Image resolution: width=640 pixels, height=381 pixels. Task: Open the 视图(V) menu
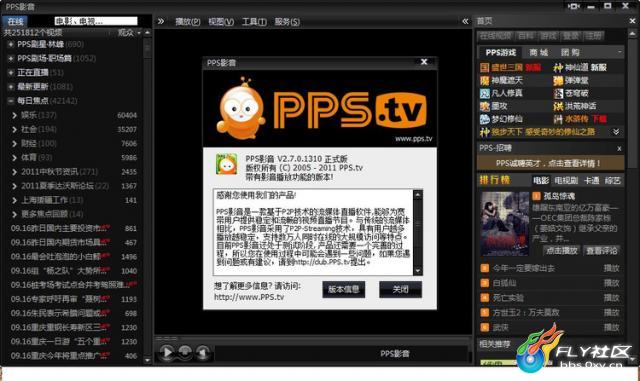(x=221, y=22)
